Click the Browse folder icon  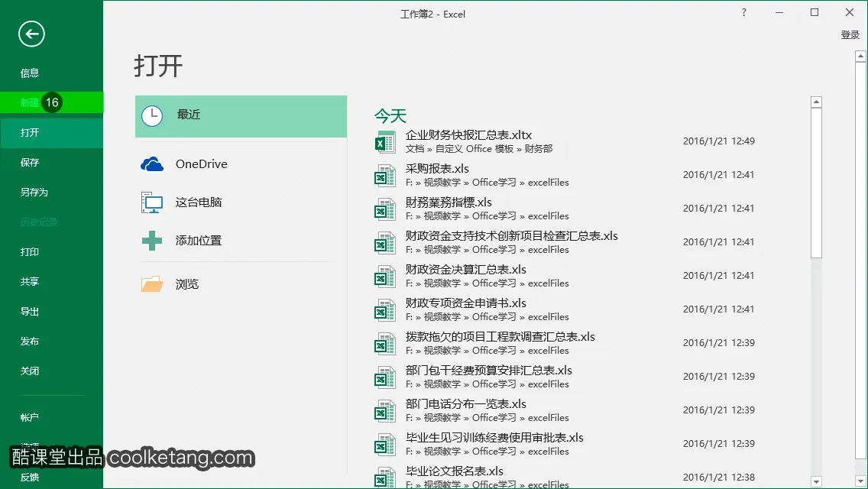pyautogui.click(x=152, y=284)
